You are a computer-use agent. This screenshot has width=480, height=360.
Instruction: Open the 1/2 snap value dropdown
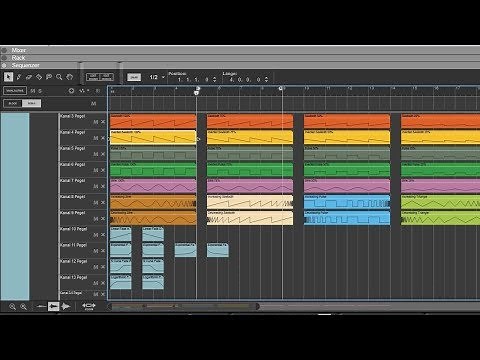[157, 77]
